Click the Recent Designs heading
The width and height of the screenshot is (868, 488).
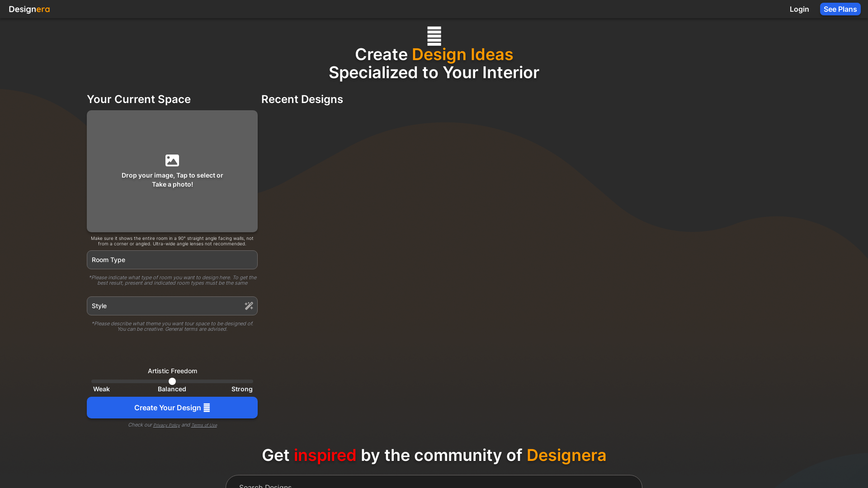[302, 99]
